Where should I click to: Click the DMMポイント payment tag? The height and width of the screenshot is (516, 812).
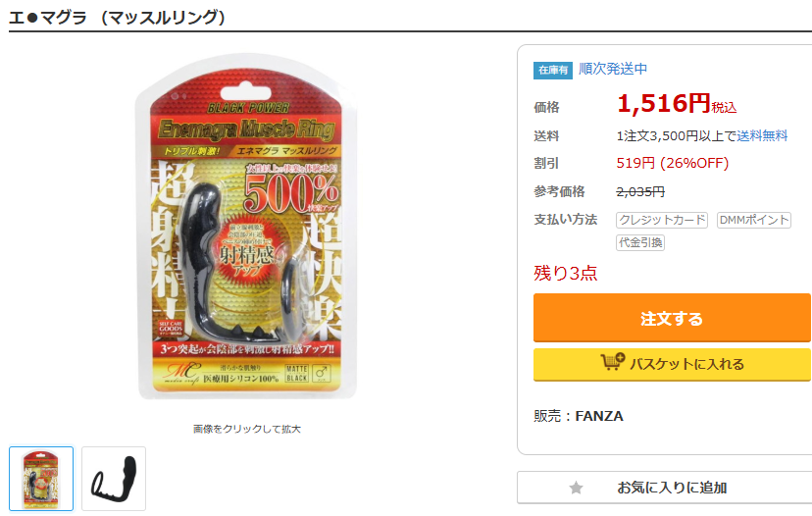tap(754, 220)
